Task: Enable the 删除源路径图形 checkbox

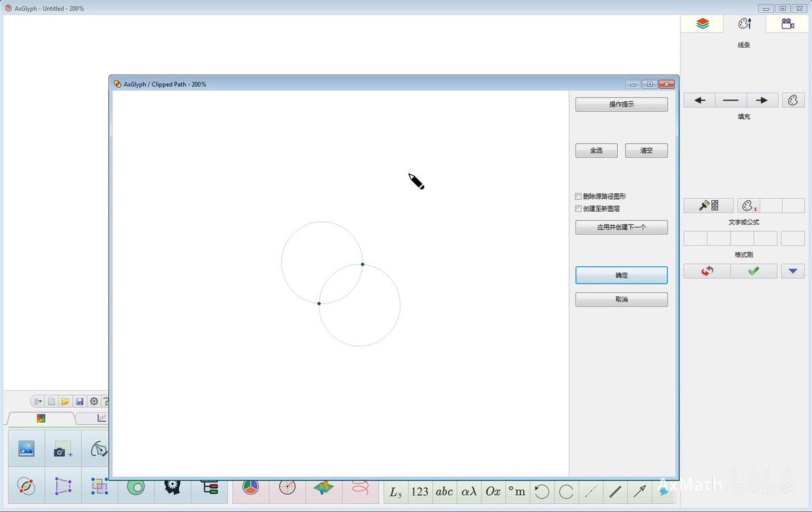Action: 578,196
